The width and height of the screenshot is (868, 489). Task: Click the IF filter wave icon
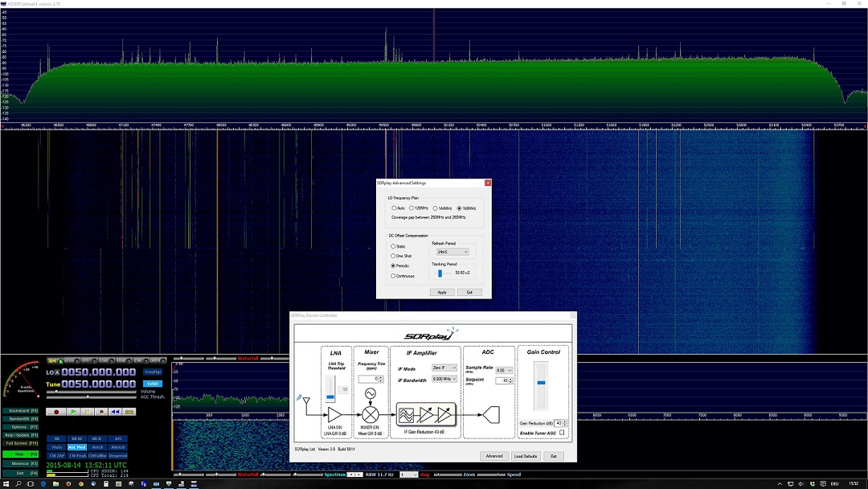406,415
